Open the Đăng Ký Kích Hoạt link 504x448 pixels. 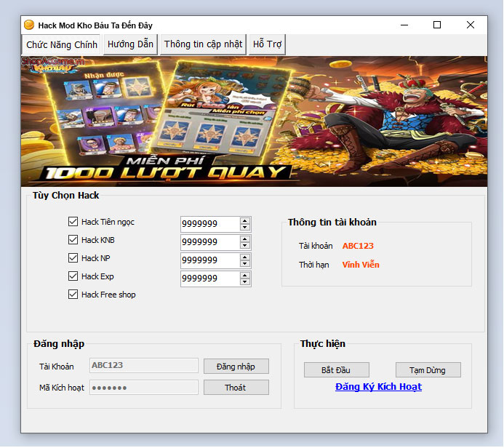click(x=378, y=387)
